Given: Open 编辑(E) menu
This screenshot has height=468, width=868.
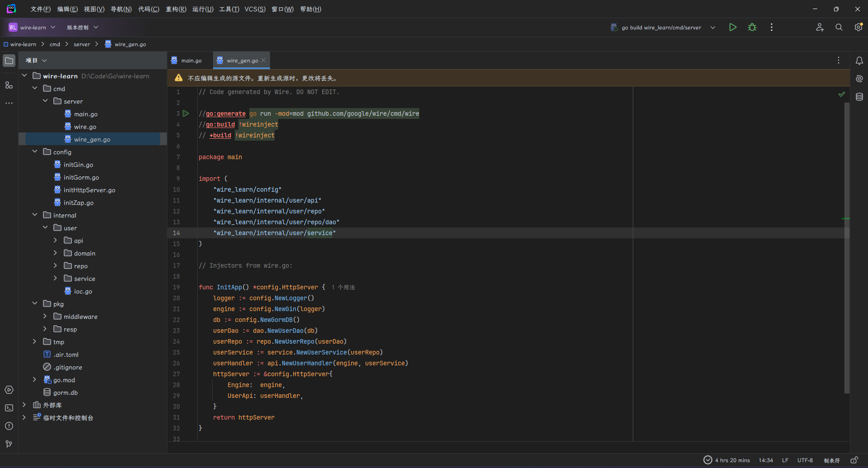Looking at the screenshot, I should [x=67, y=9].
